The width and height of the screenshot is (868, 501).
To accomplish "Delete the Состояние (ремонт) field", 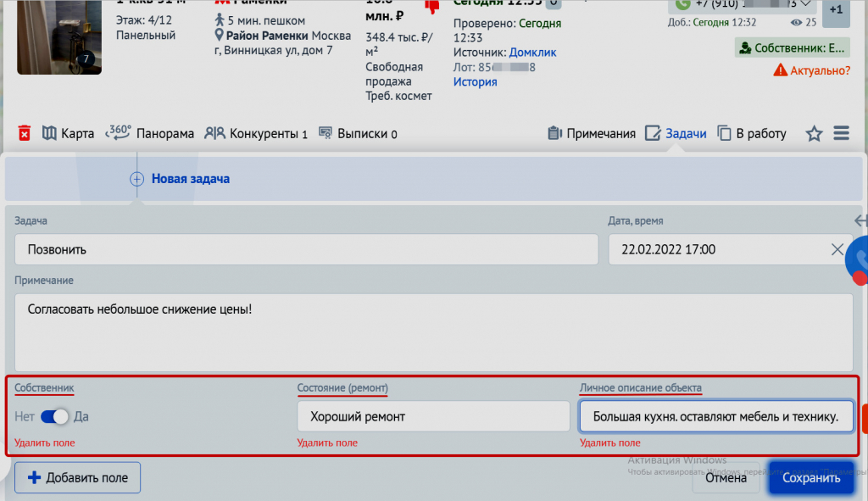I will pos(326,443).
